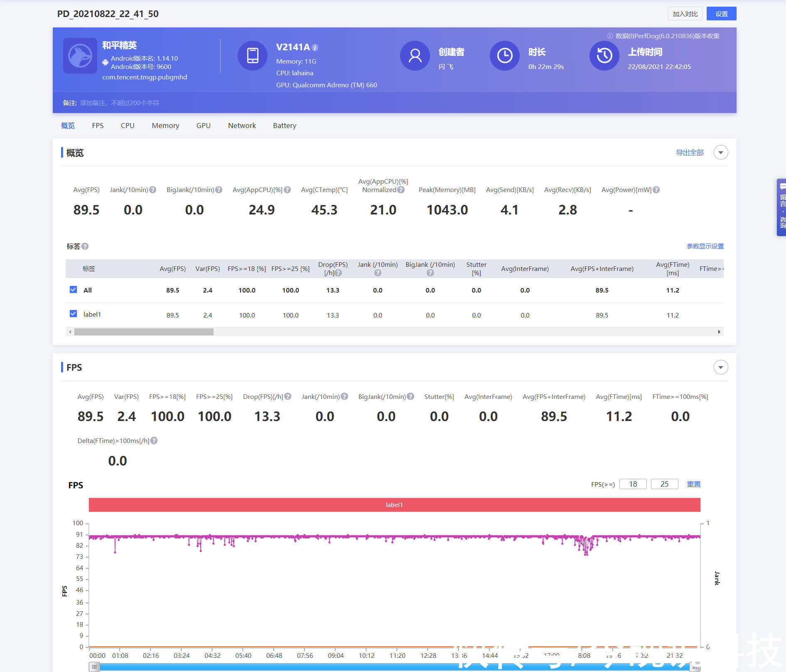Click the creator user icon

coord(415,56)
